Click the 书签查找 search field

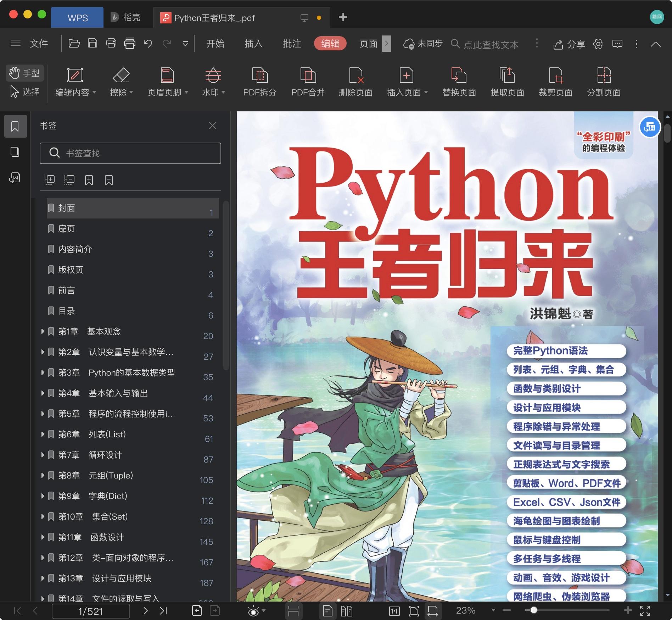pos(130,153)
